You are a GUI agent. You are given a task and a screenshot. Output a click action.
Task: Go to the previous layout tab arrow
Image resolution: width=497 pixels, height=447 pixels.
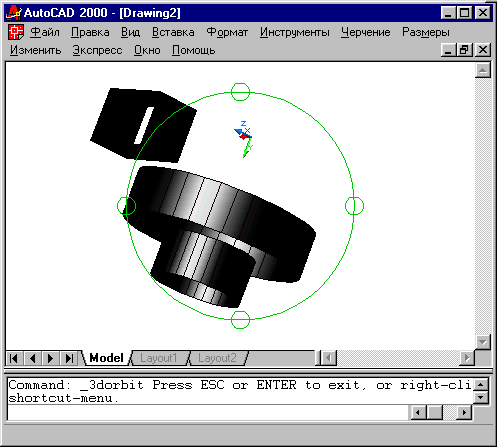click(32, 358)
